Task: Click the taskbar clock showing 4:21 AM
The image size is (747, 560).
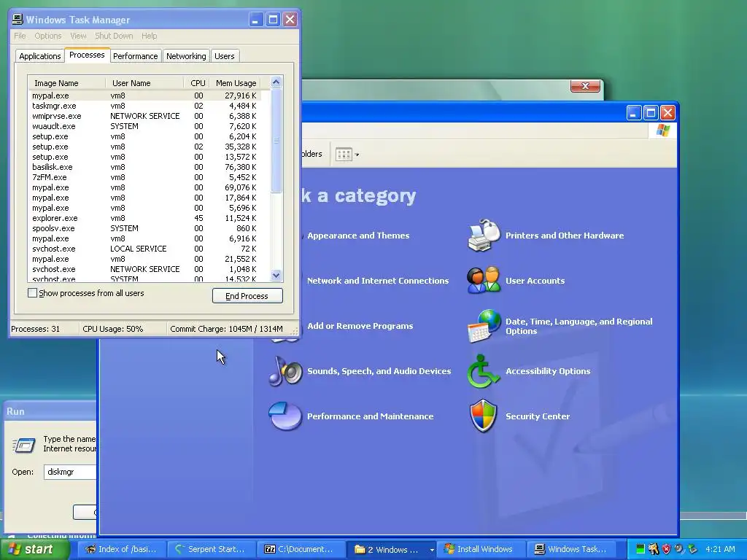Action: pyautogui.click(x=720, y=549)
